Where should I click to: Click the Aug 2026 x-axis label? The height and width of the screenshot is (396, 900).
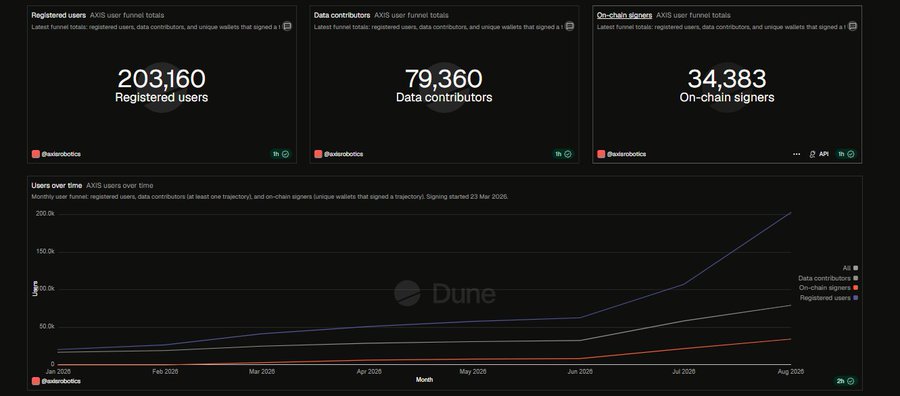[791, 371]
